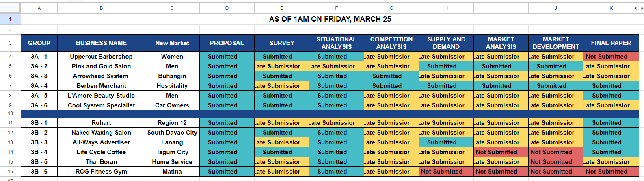Click the 'BUSINESS NAME' header cell
The width and height of the screenshot is (644, 181).
click(x=101, y=43)
